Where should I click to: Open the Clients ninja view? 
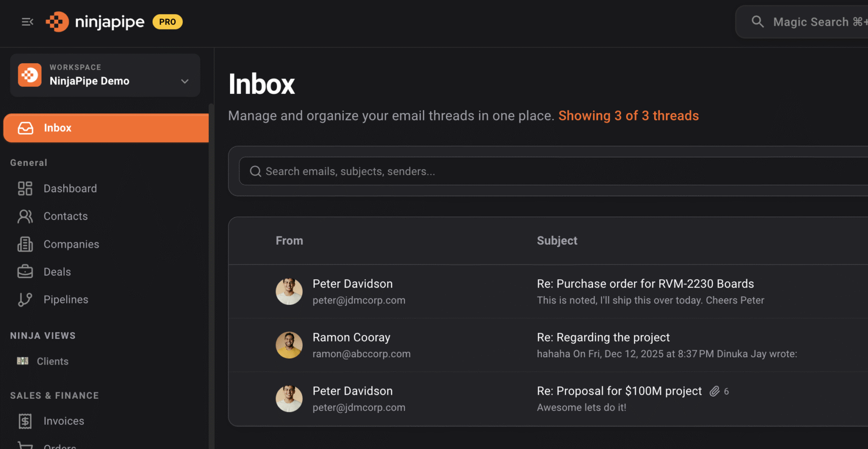tap(52, 361)
